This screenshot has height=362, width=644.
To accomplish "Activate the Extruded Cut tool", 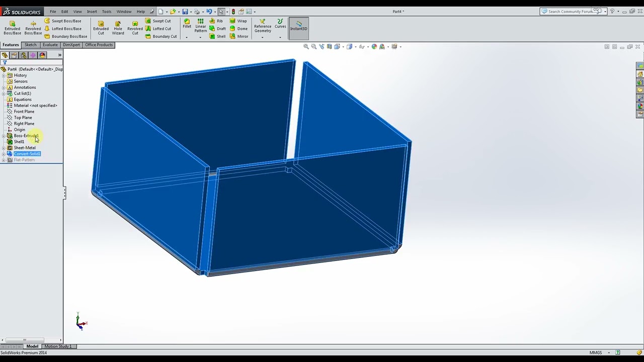I will [101, 28].
